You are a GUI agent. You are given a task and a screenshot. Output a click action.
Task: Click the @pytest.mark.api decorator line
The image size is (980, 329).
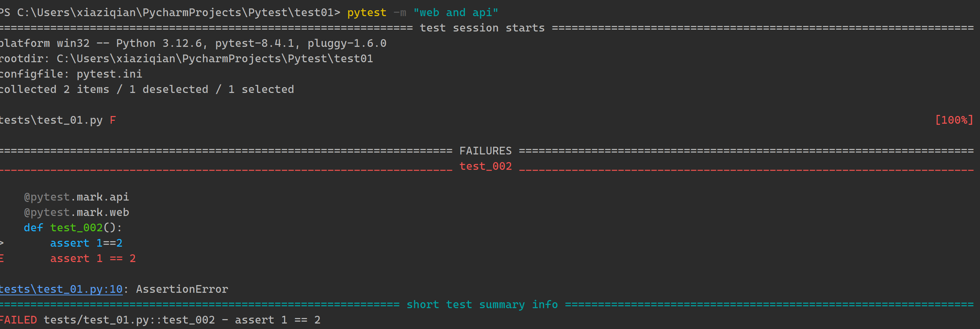[77, 197]
